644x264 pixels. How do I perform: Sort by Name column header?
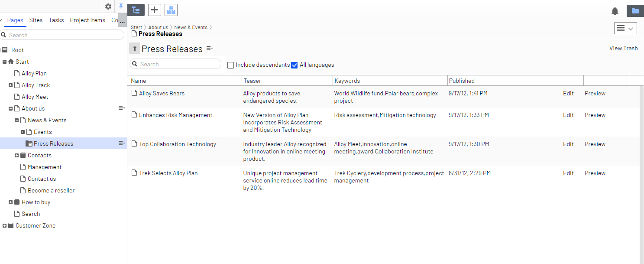185,81
